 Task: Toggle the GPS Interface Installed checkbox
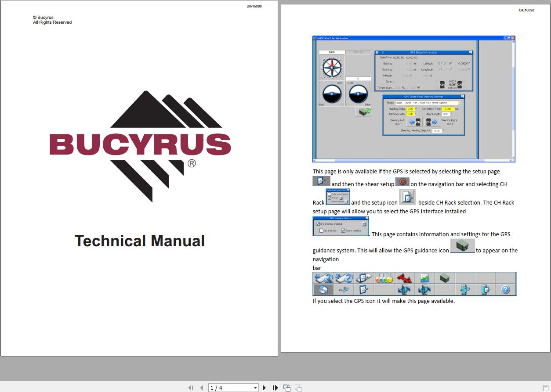(x=318, y=224)
